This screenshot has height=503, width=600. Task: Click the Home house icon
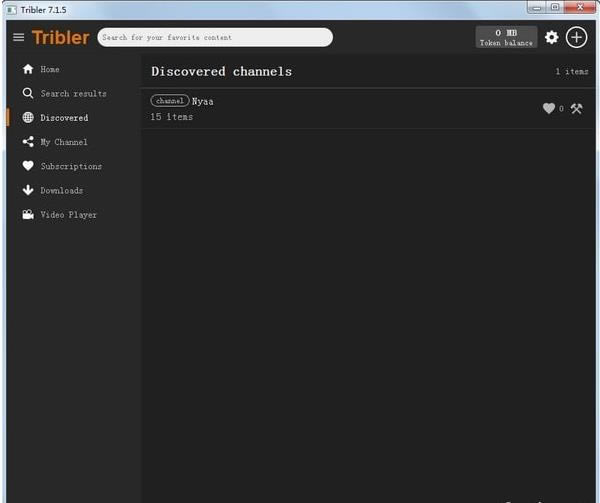click(x=28, y=69)
